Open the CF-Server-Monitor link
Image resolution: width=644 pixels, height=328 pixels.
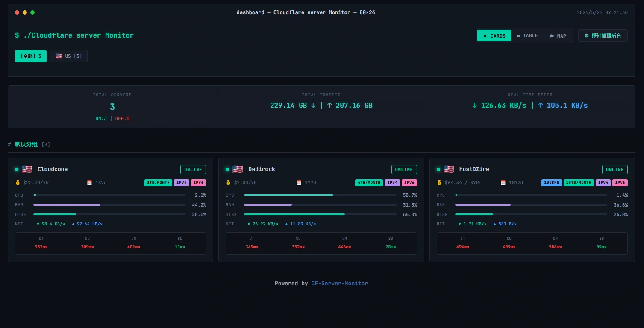[x=339, y=283]
